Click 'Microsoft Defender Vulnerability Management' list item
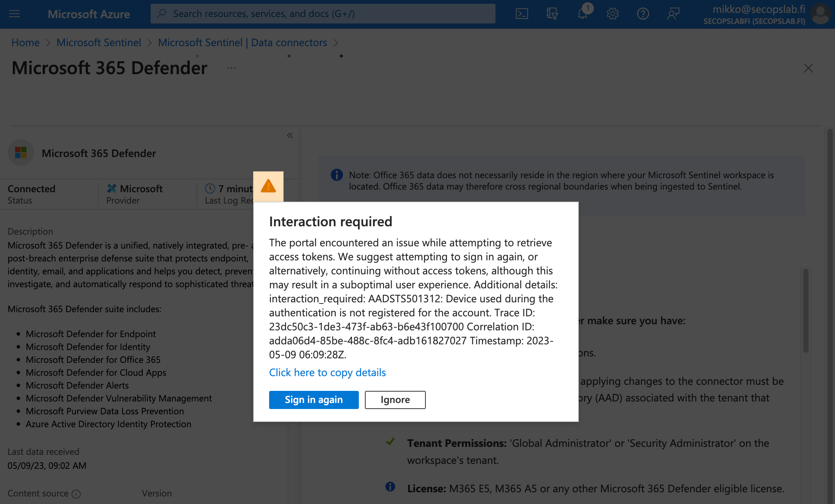835x504 pixels. (x=119, y=398)
